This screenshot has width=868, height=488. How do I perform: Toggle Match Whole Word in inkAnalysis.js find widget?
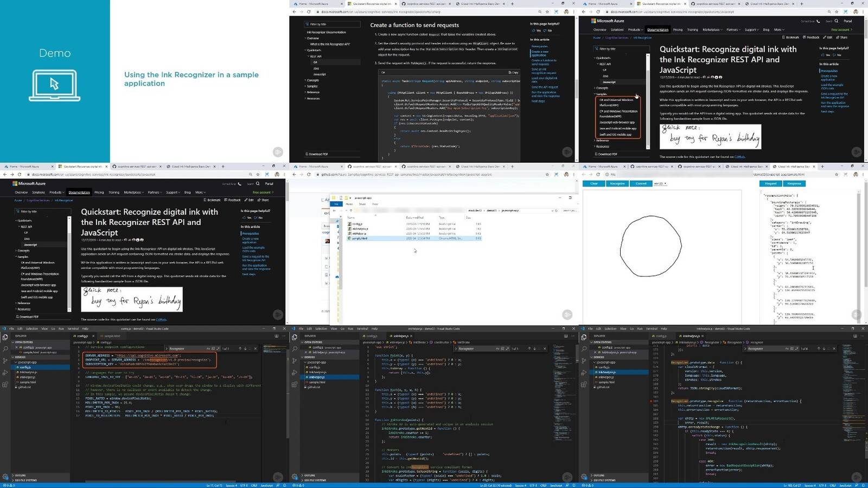tap(792, 348)
